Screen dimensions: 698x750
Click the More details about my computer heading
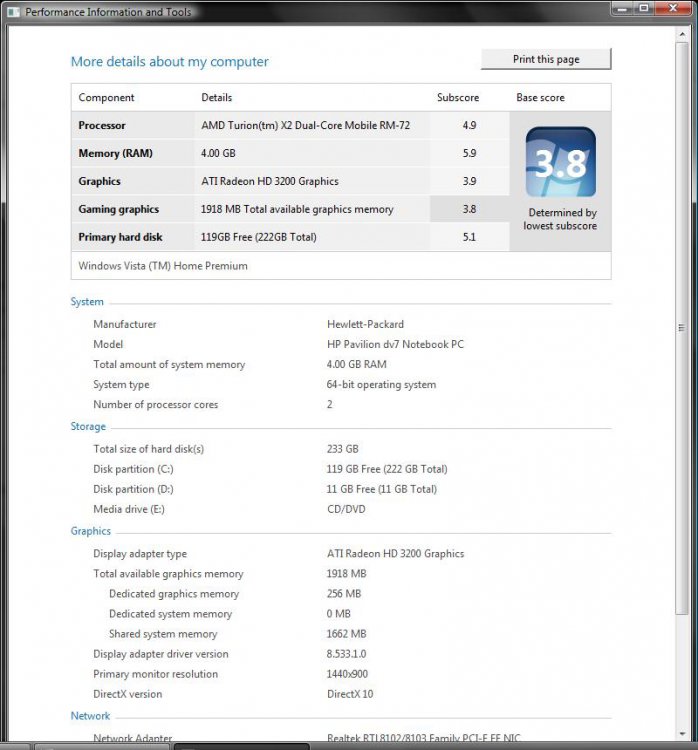pos(169,62)
